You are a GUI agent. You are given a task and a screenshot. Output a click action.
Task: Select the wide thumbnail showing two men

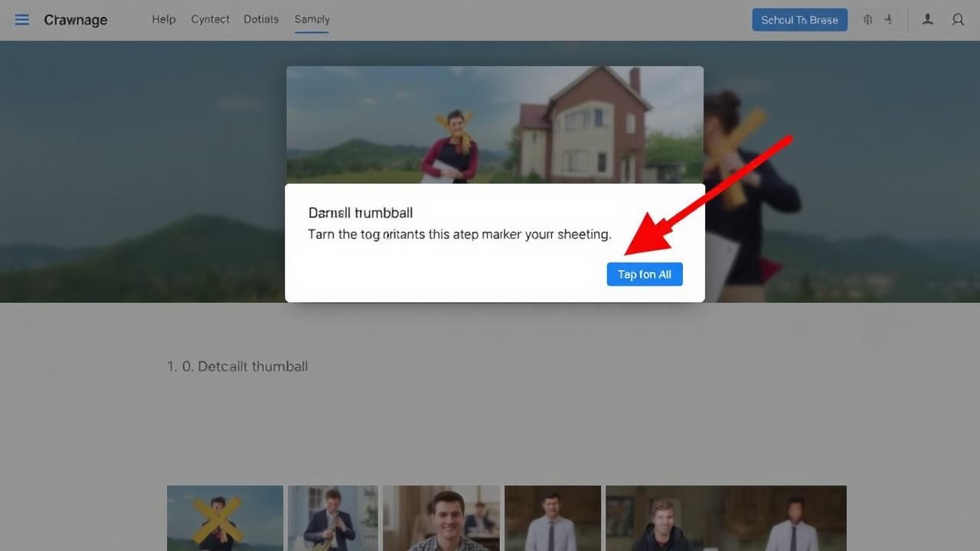tap(725, 518)
